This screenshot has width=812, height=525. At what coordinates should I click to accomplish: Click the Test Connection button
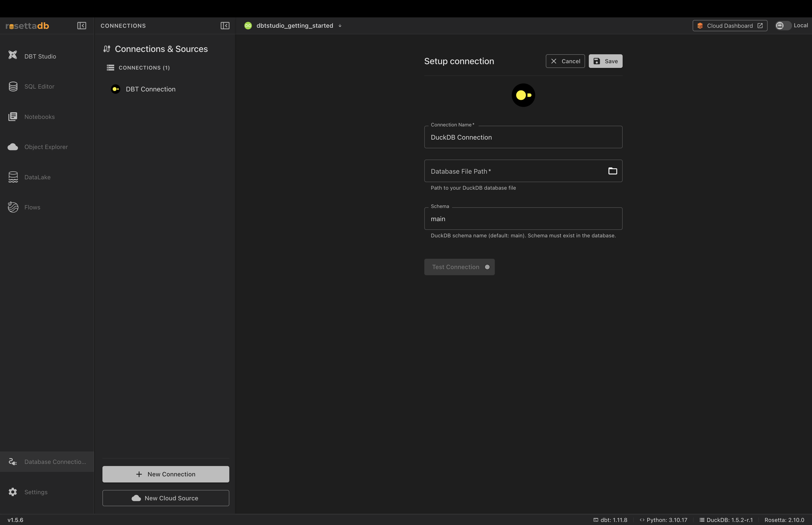(459, 267)
